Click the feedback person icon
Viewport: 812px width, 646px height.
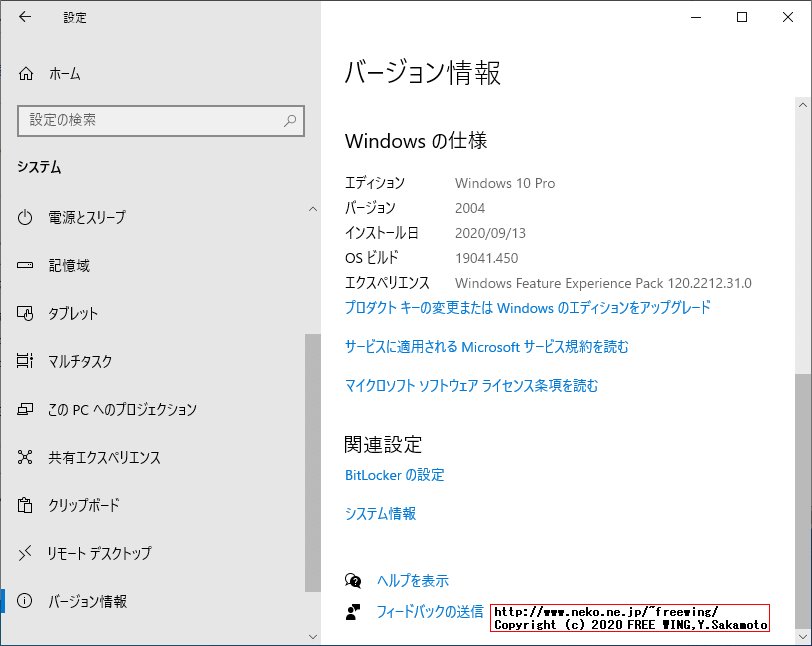[x=353, y=612]
